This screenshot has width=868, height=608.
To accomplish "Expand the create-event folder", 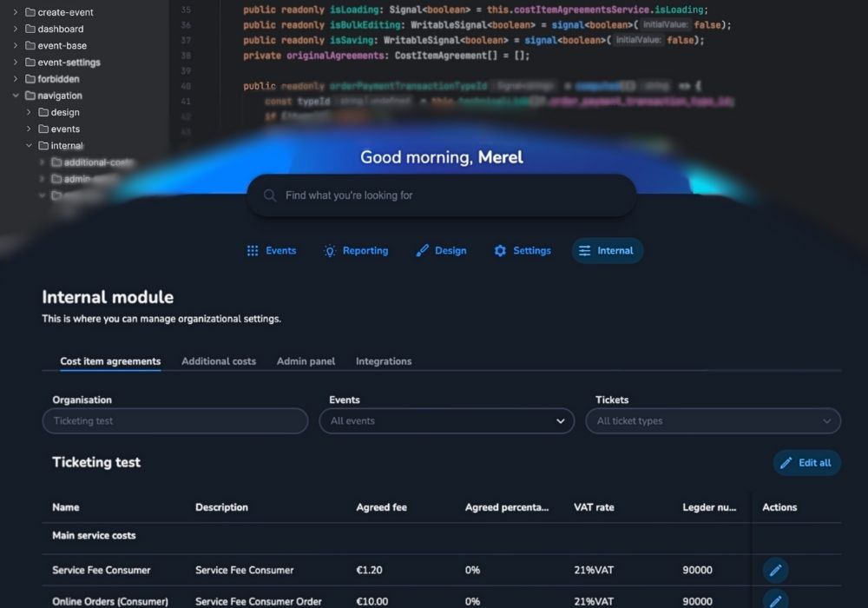I will (x=16, y=12).
